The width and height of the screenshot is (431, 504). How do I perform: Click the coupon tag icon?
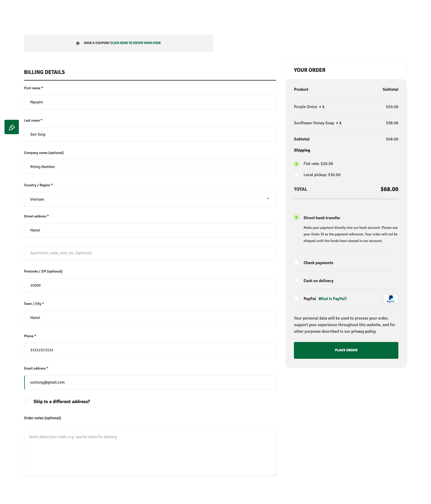click(78, 43)
